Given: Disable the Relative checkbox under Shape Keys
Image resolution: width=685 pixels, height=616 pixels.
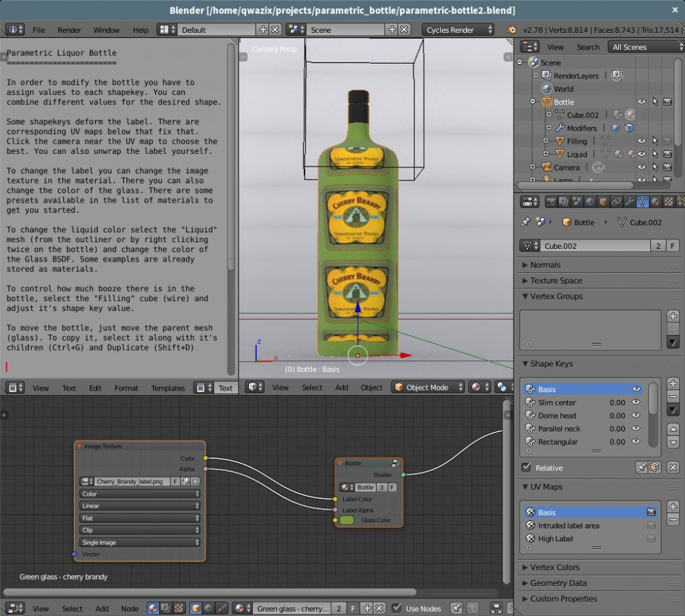Looking at the screenshot, I should [526, 468].
